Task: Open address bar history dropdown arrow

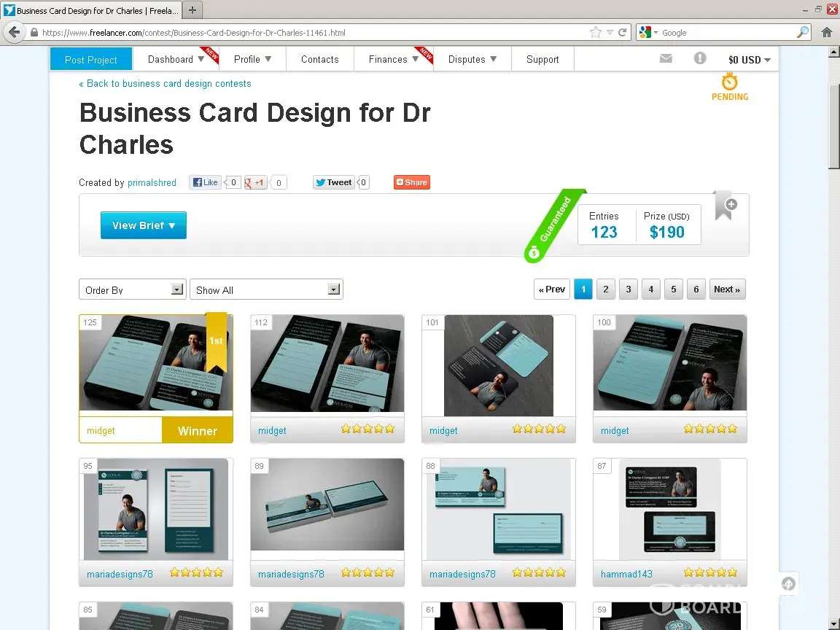Action: pos(610,33)
